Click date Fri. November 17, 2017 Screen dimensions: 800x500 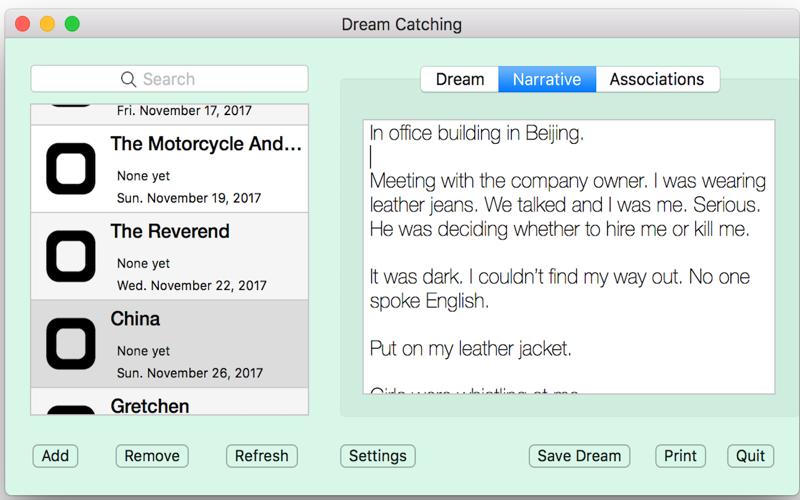[x=184, y=111]
